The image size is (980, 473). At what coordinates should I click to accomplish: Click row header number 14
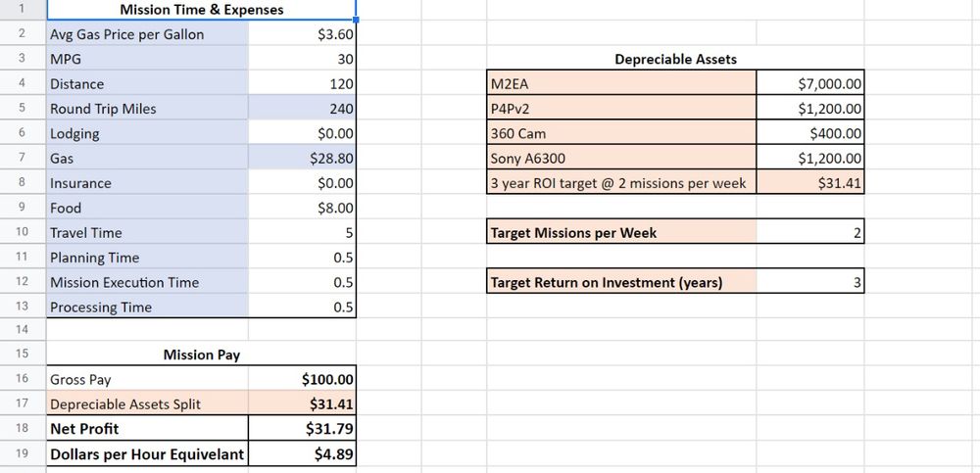[x=21, y=331]
